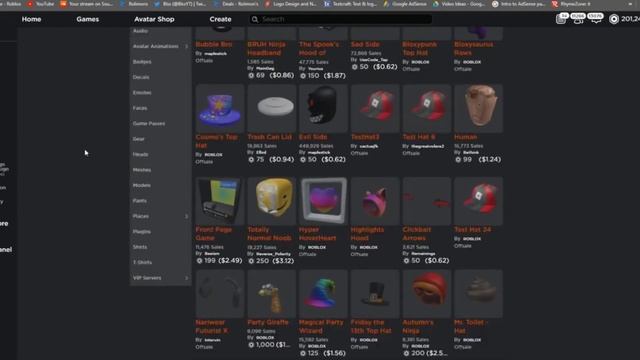Select Audio category in sidebar
The height and width of the screenshot is (360, 640).
point(140,31)
